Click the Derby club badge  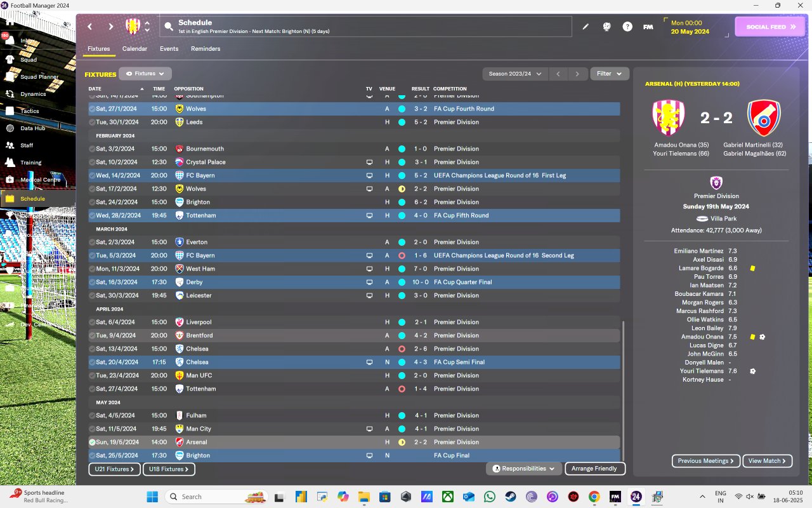[180, 282]
